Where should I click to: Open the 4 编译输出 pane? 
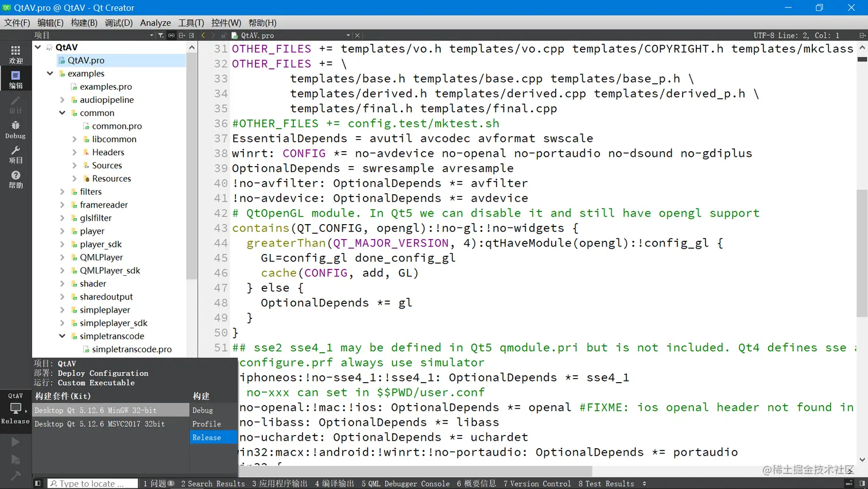coord(334,484)
